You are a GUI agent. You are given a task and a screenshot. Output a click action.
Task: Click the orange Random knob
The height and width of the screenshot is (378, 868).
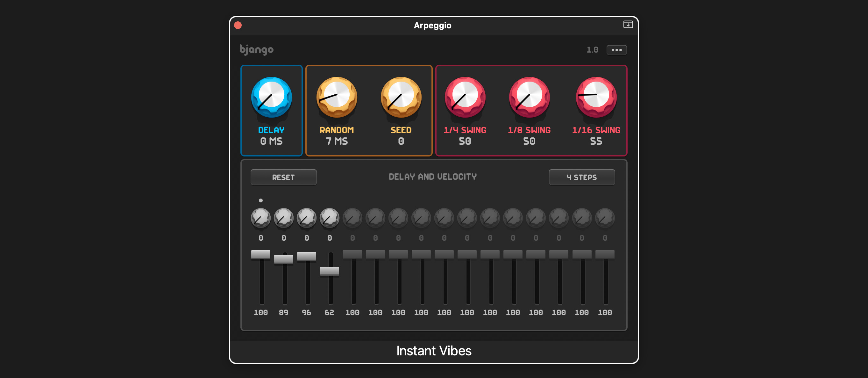click(x=337, y=97)
